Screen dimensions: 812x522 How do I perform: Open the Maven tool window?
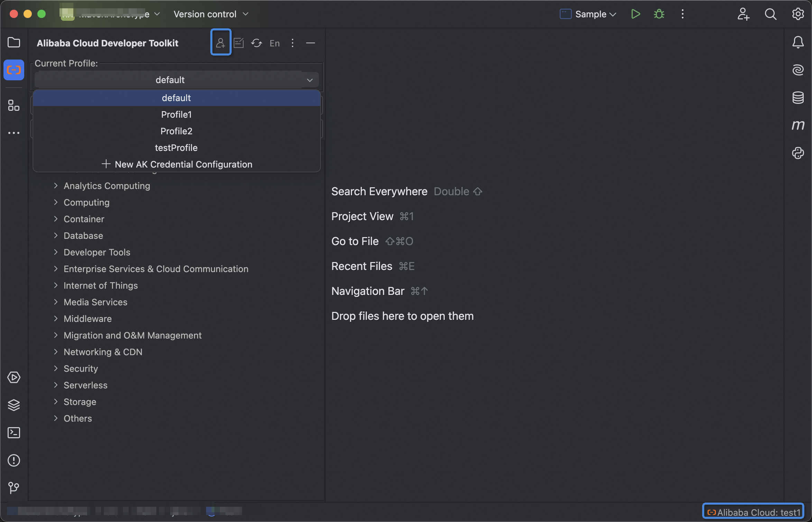pyautogui.click(x=798, y=125)
